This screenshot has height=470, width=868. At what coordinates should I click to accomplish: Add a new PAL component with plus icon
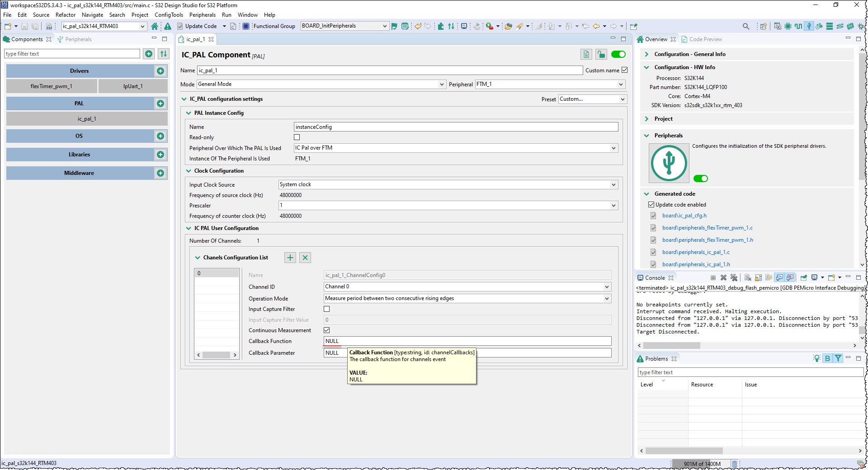tap(160, 103)
